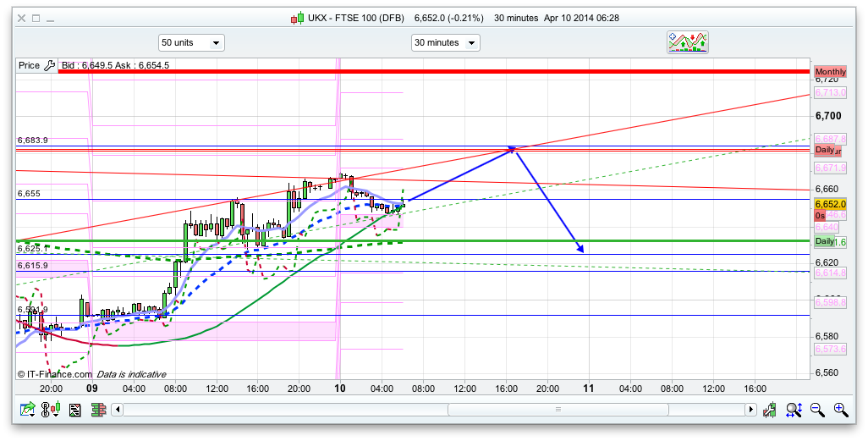Click the Monthly level label
The image size is (868, 441).
829,72
